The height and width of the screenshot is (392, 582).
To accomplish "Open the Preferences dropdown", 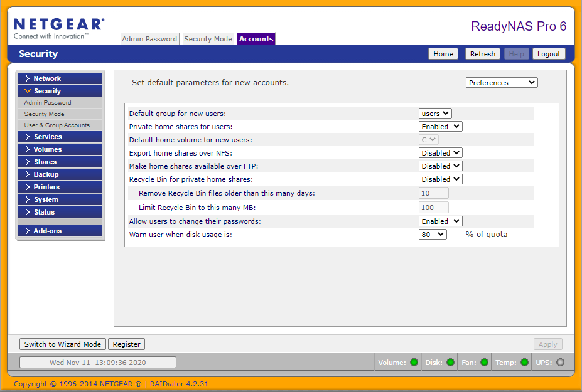I will click(x=501, y=82).
